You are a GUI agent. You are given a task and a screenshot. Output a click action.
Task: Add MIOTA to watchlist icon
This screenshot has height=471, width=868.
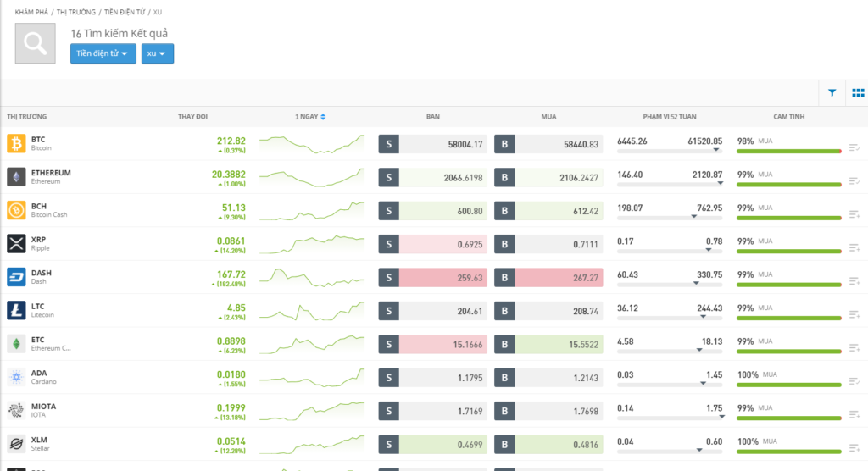pyautogui.click(x=854, y=414)
